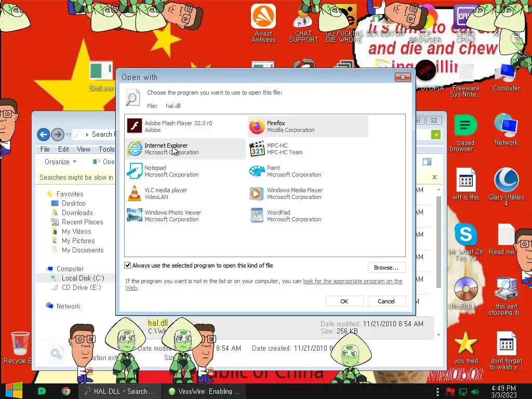Open Recent Places in navigation pane

(x=82, y=222)
